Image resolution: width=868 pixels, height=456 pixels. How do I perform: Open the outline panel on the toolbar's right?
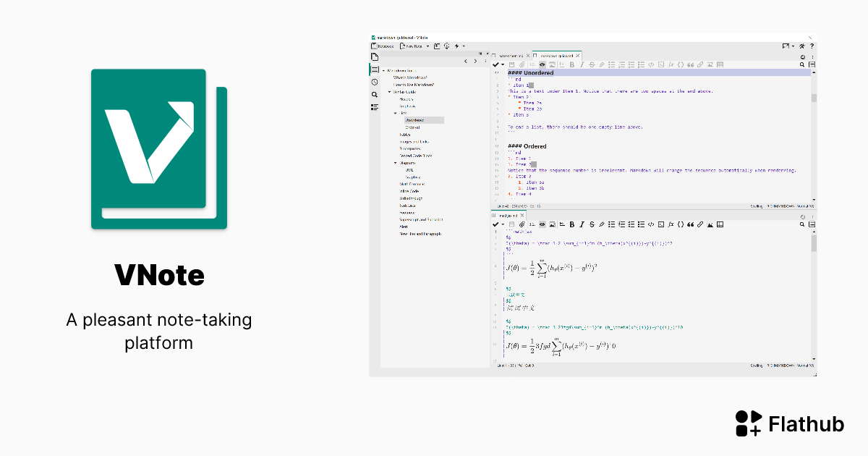811,64
